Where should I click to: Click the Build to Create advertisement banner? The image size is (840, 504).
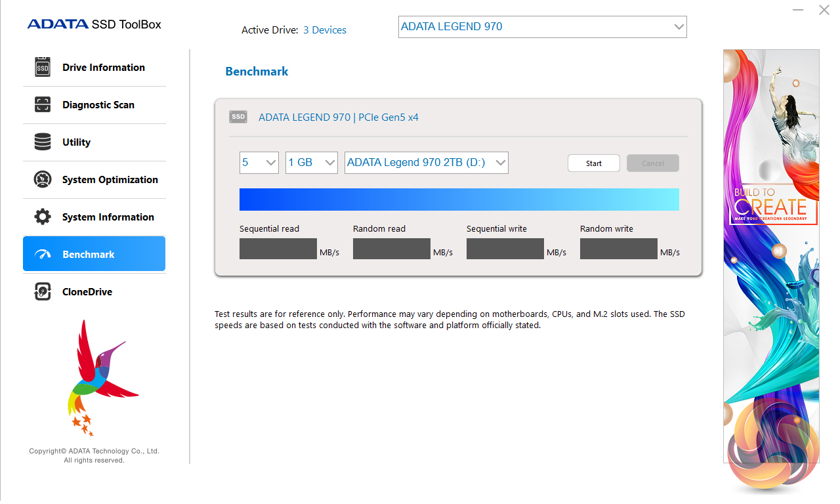tap(772, 257)
